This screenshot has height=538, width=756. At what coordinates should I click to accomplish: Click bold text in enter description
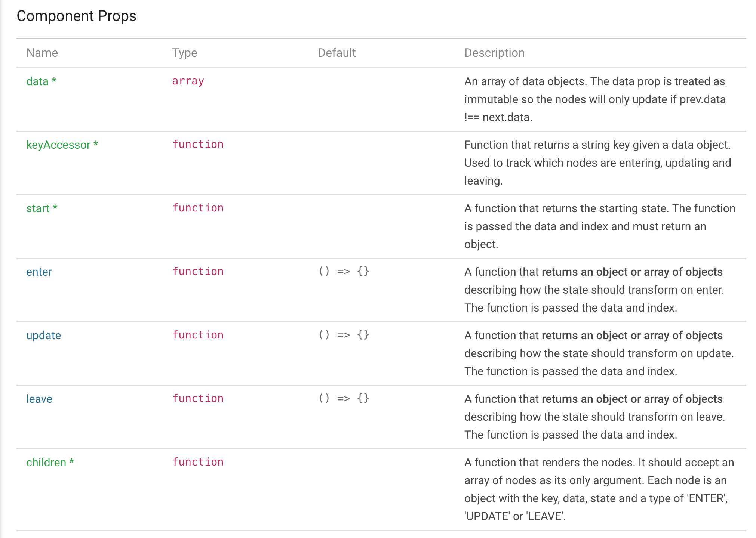tap(632, 272)
